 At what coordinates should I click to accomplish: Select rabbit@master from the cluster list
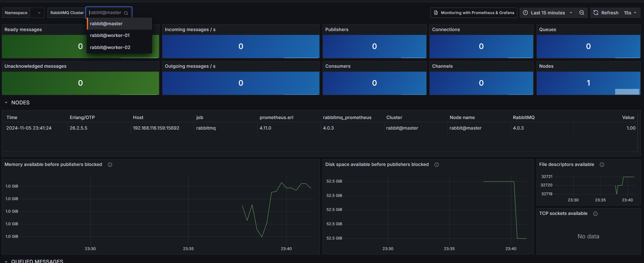tap(119, 24)
